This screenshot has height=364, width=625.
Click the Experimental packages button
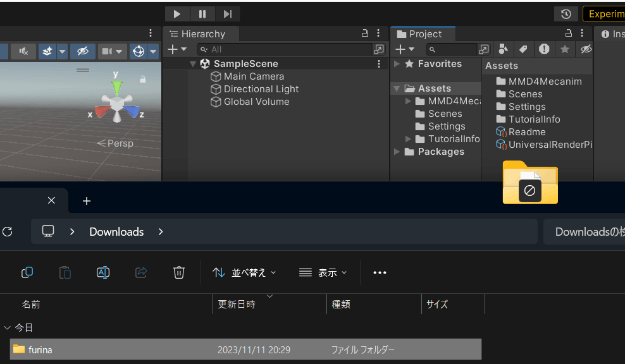(604, 14)
